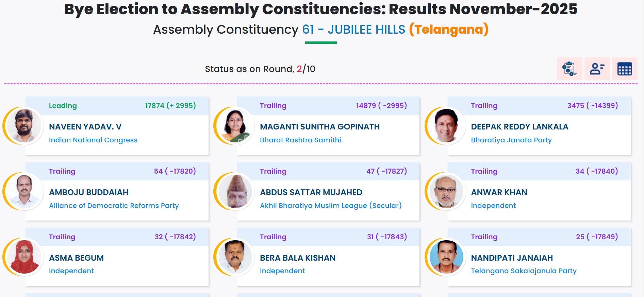Click Naveen Yadav's candidate photo
644x297 pixels.
(x=24, y=126)
